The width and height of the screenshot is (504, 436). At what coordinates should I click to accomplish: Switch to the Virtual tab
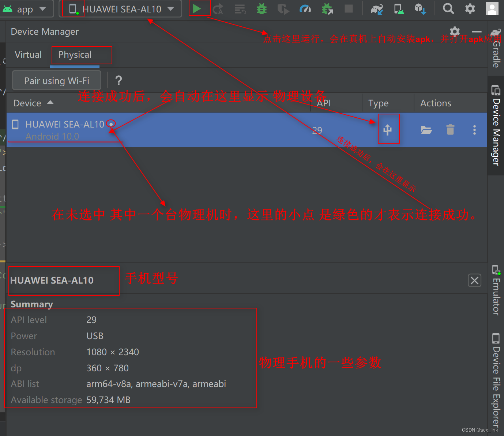point(28,54)
